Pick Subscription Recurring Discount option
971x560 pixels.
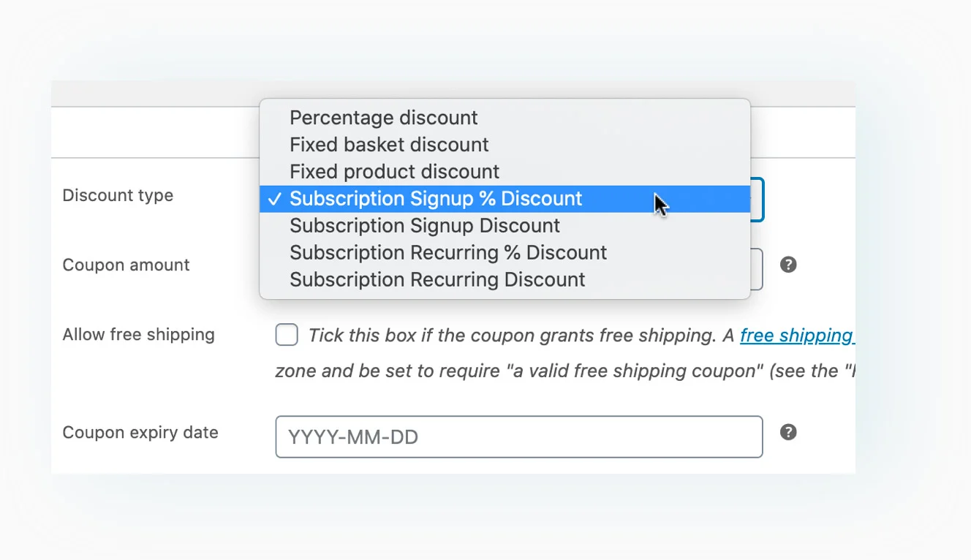click(x=505, y=280)
